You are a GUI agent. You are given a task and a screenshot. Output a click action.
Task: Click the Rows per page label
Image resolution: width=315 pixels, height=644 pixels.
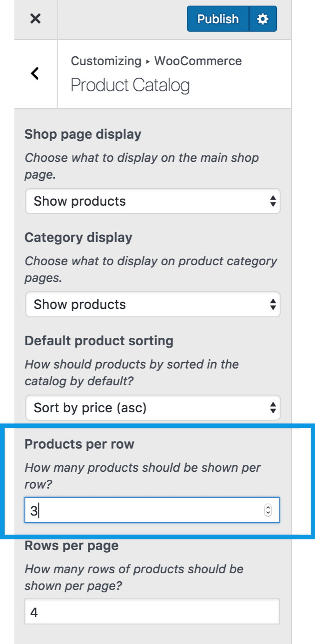click(x=71, y=545)
